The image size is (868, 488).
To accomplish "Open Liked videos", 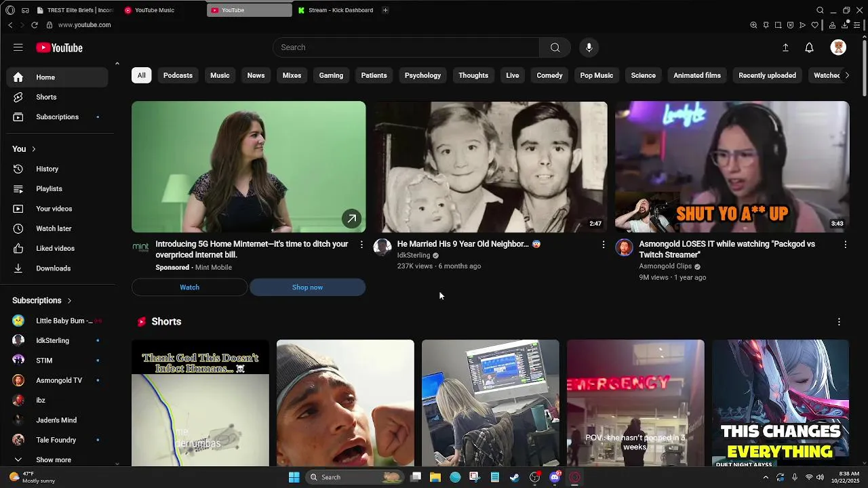I will point(57,248).
